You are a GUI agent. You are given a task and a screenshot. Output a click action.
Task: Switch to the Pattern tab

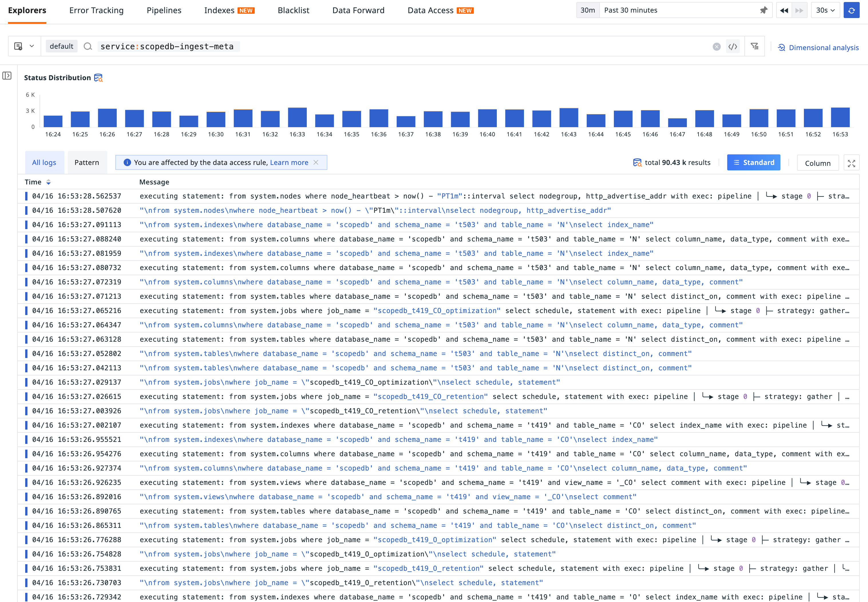pos(87,163)
